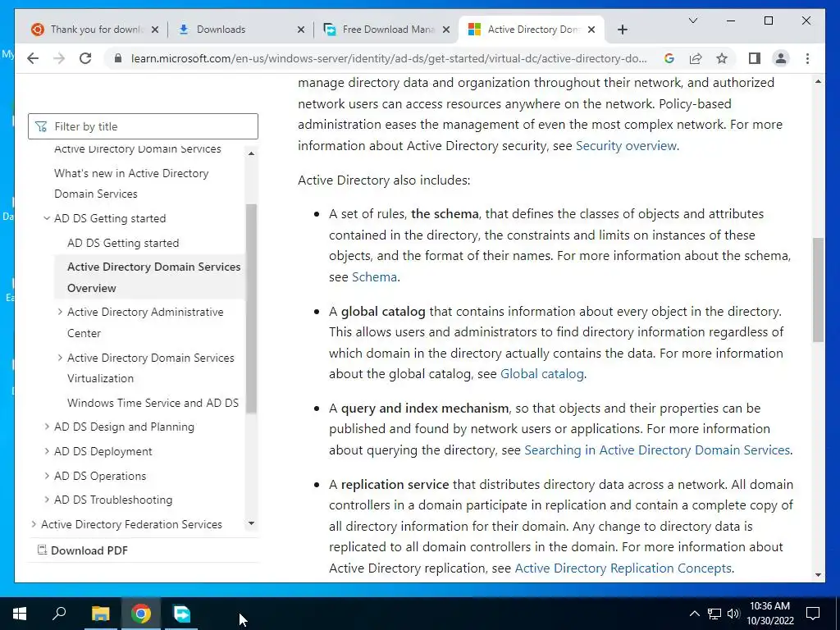Open File Explorer from taskbar
Screen dimensions: 840x630
click(100, 614)
